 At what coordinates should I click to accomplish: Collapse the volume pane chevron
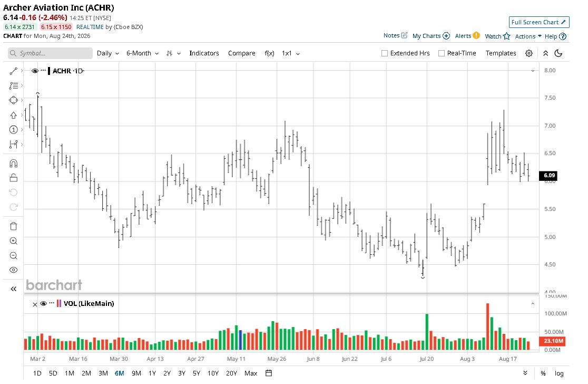point(533,304)
